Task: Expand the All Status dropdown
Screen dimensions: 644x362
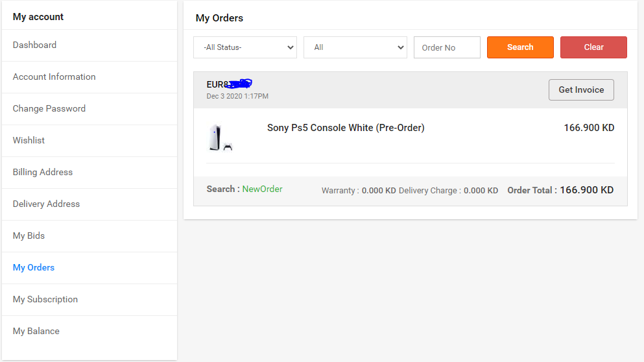Action: pyautogui.click(x=245, y=47)
